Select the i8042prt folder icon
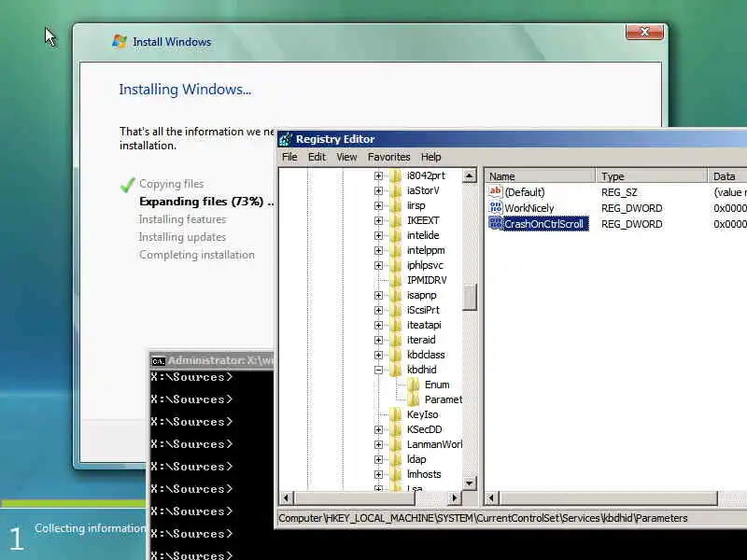Image resolution: width=747 pixels, height=560 pixels. click(395, 175)
